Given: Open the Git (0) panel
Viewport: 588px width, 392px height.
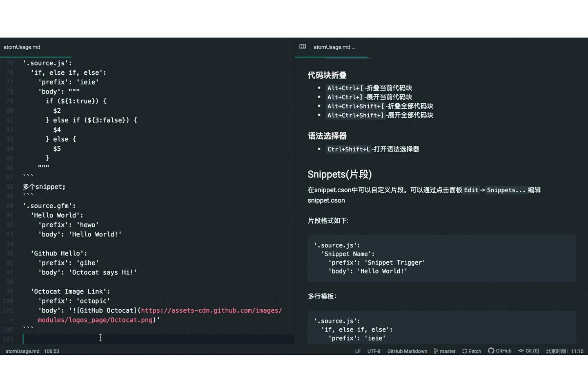Looking at the screenshot, I should tap(529, 351).
